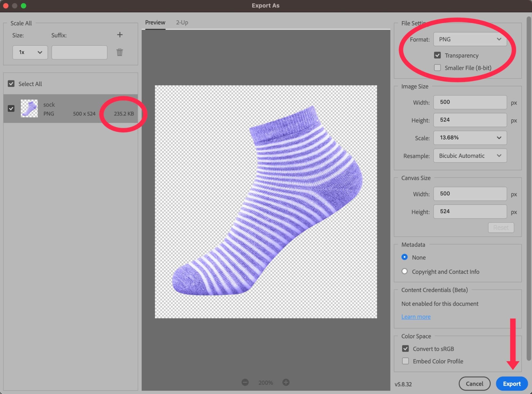The image size is (532, 394).
Task: Zoom out preview with minus icon
Action: [245, 383]
